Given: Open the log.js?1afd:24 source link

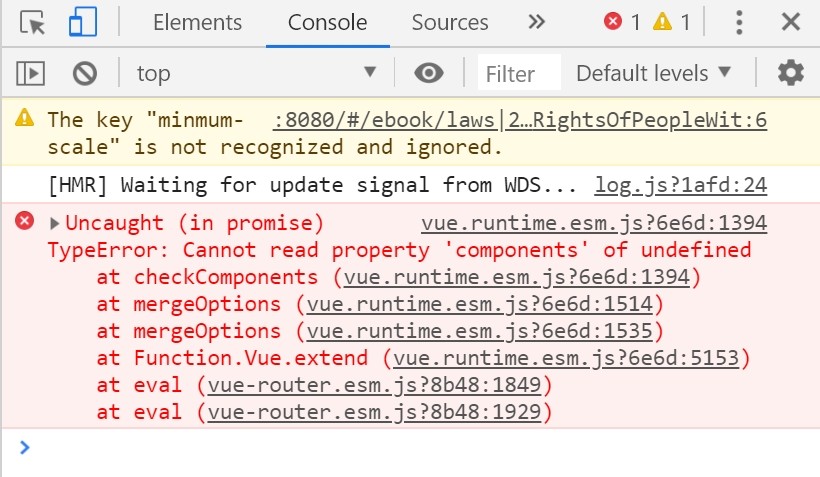Looking at the screenshot, I should [x=680, y=185].
